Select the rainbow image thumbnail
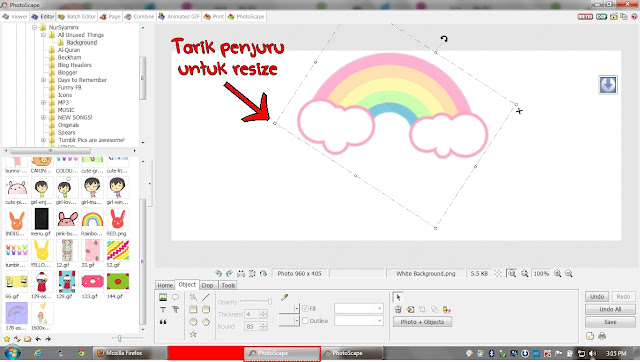640x362 pixels. click(x=92, y=220)
